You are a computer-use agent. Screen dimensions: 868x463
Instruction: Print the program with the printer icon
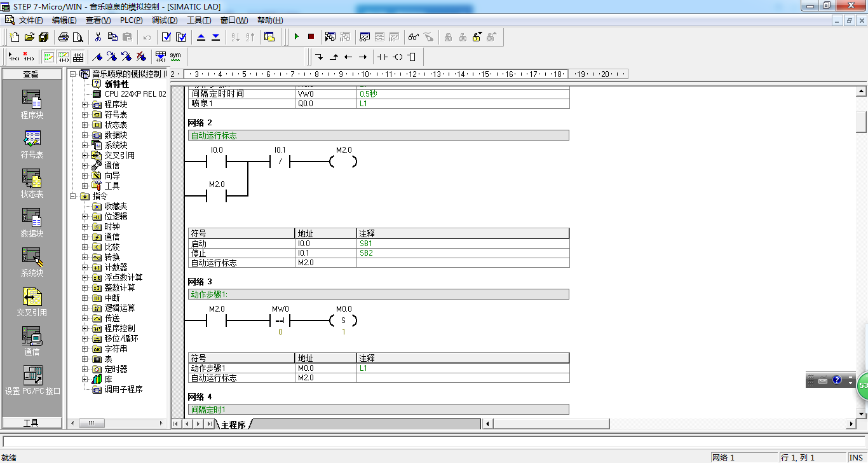pyautogui.click(x=64, y=37)
